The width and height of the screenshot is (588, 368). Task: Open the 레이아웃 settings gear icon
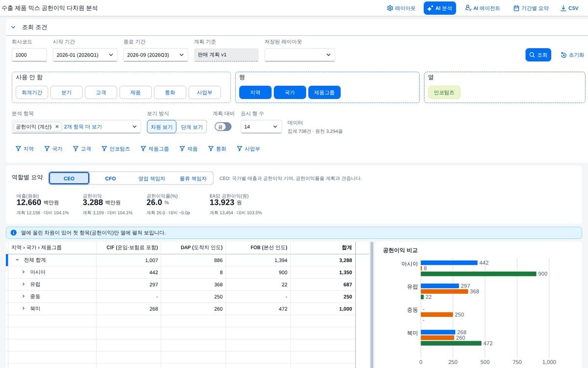390,8
